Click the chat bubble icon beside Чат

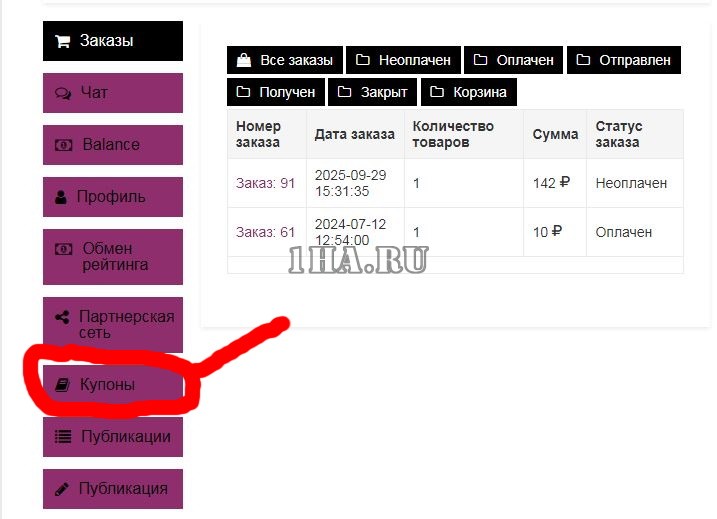pyautogui.click(x=63, y=93)
